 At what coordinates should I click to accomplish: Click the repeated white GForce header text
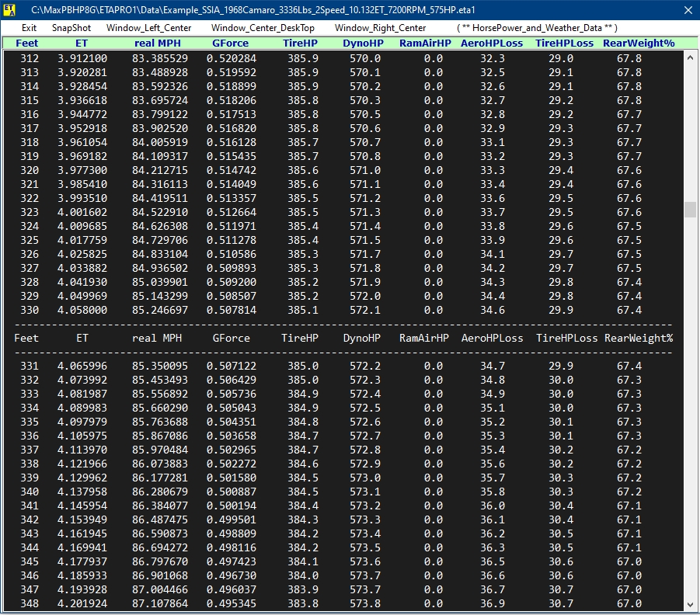[x=232, y=339]
